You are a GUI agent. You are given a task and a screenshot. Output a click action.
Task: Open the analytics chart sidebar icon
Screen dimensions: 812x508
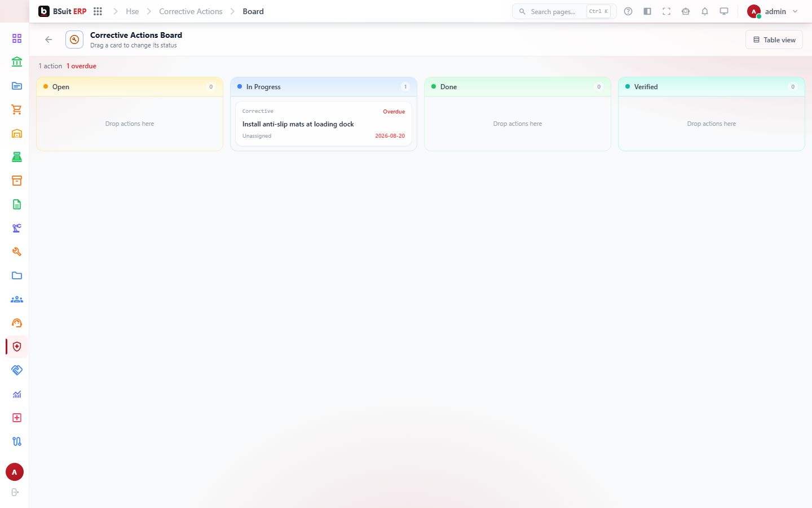(x=17, y=394)
